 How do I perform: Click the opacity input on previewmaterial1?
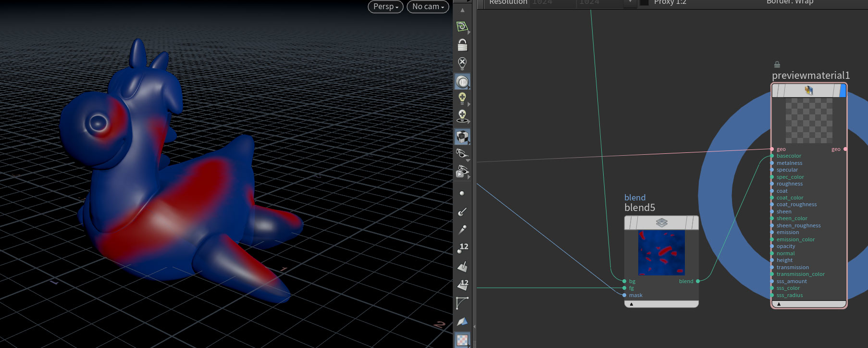772,246
